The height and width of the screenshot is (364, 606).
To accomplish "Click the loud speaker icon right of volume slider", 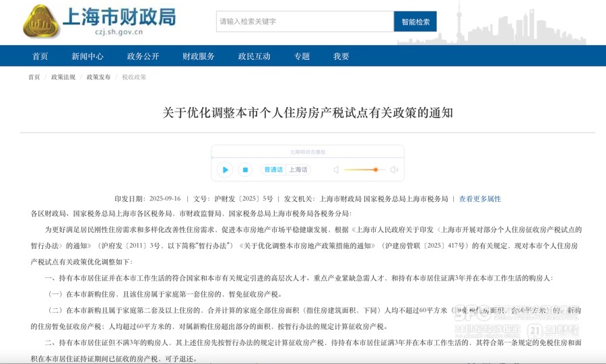I will coord(394,170).
